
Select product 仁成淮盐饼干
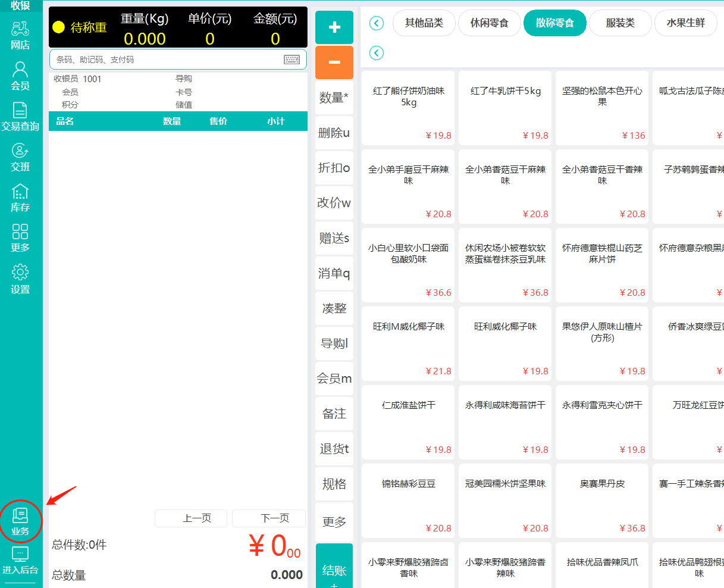click(x=408, y=423)
